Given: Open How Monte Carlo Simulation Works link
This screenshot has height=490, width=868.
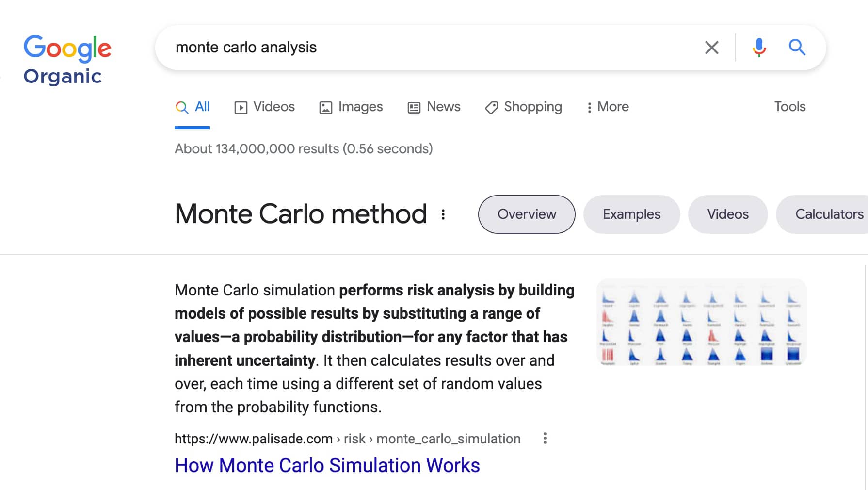Looking at the screenshot, I should pyautogui.click(x=327, y=465).
